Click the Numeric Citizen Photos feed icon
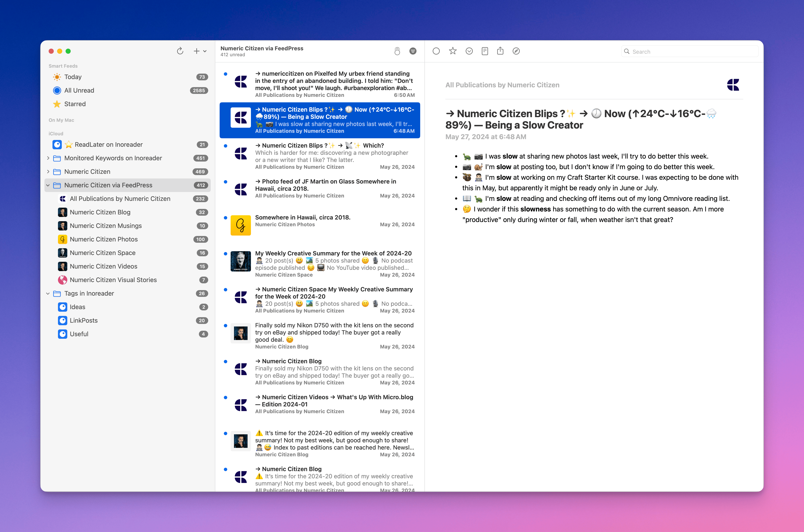804x532 pixels. pos(63,239)
